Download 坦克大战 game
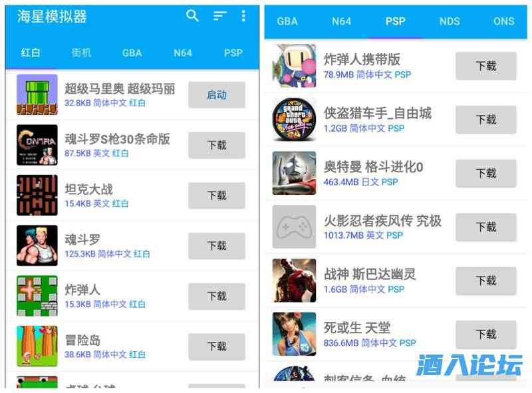 (217, 196)
